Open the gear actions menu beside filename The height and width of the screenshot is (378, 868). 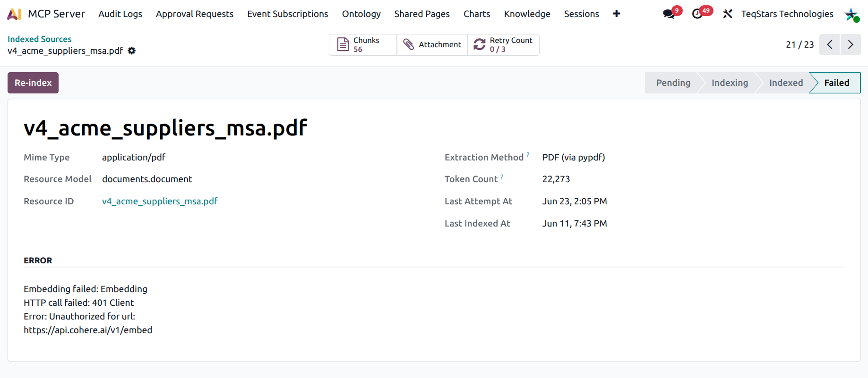pos(132,50)
